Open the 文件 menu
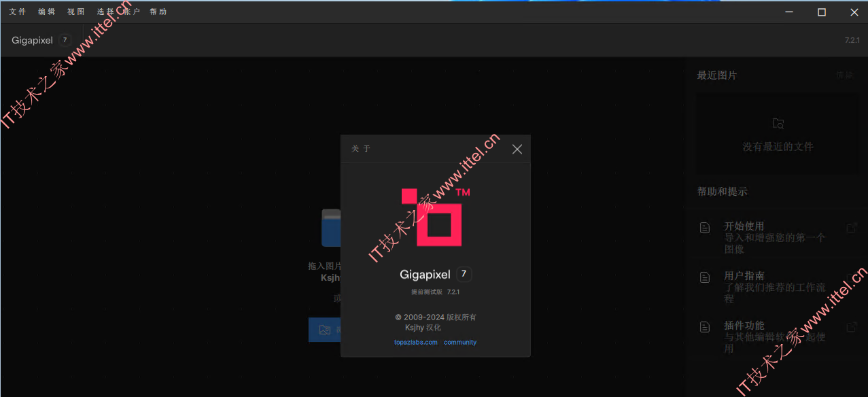The height and width of the screenshot is (397, 868). click(17, 12)
